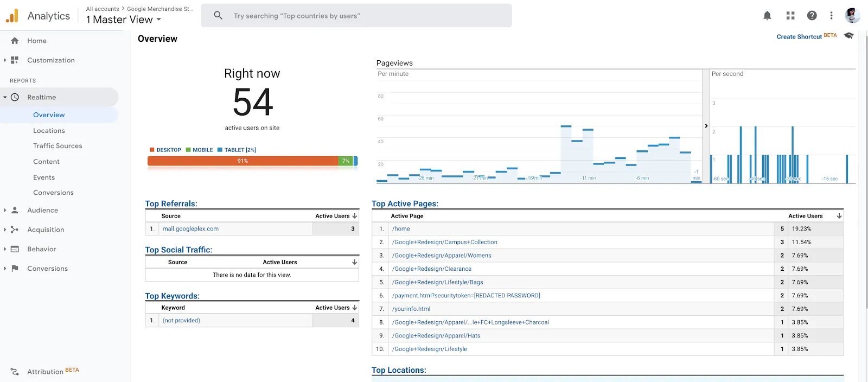Click the TABLET [2%] legend label
868x382 pixels.
click(240, 150)
